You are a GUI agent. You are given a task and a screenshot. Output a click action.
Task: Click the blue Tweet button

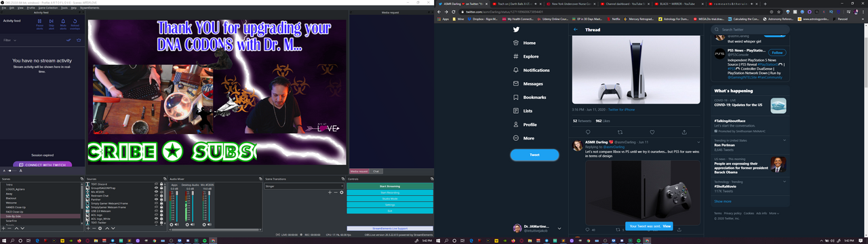(534, 155)
